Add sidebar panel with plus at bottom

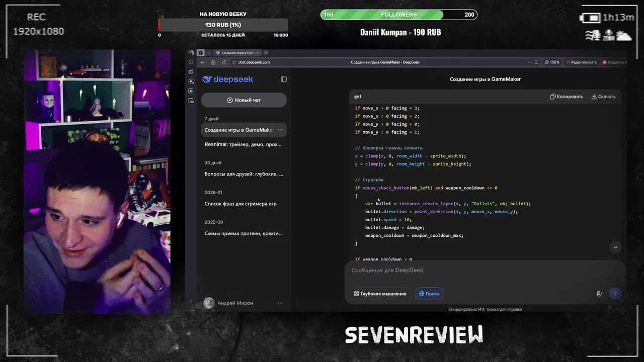click(x=191, y=301)
